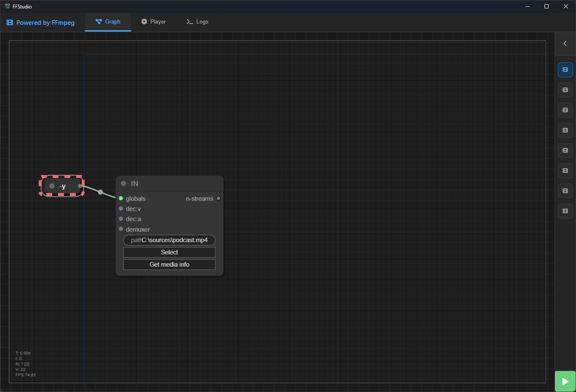Select the highlighted blue film icon in sidebar

coord(565,70)
